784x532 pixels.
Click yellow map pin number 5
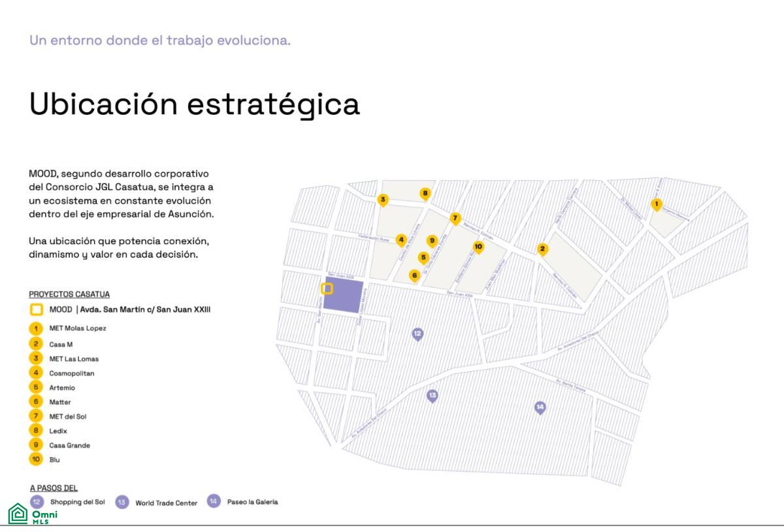(x=423, y=258)
